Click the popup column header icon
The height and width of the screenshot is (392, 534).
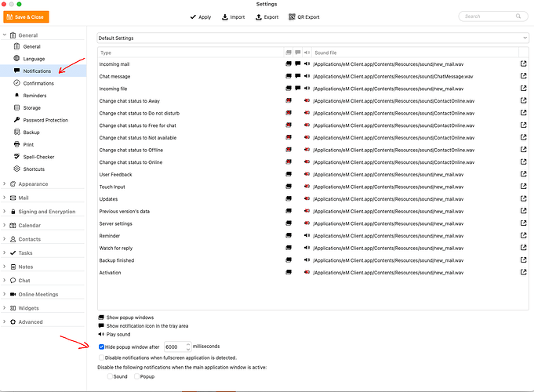pyautogui.click(x=289, y=53)
